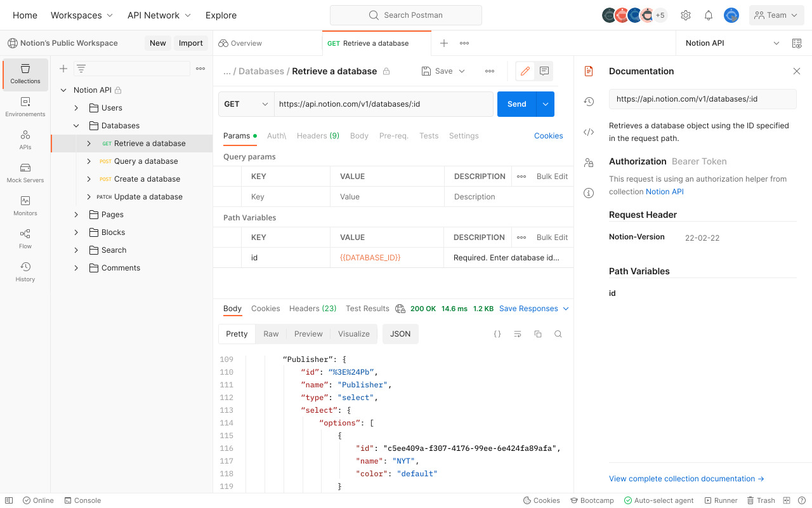Open the GET method dropdown
Screen dimensions: 812x508
point(246,104)
